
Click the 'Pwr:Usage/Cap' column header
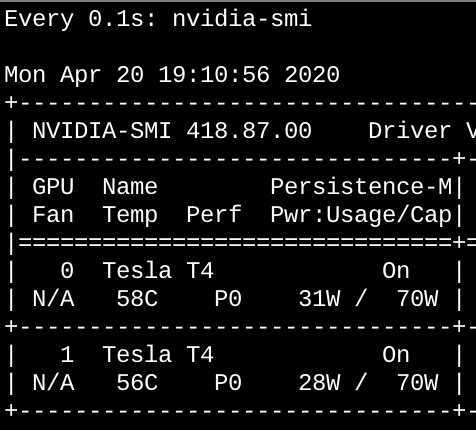(361, 216)
